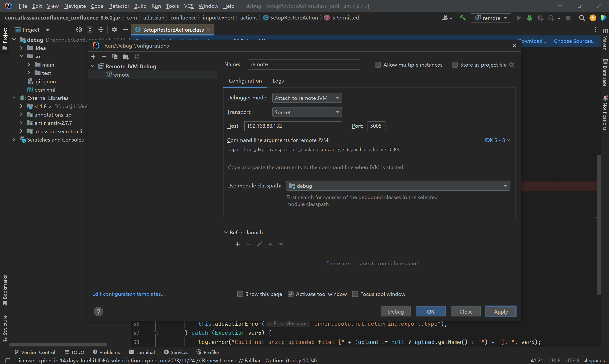Select SetupRestoreAction.class editor tab
Viewport: 609px width, 364px height.
173,30
